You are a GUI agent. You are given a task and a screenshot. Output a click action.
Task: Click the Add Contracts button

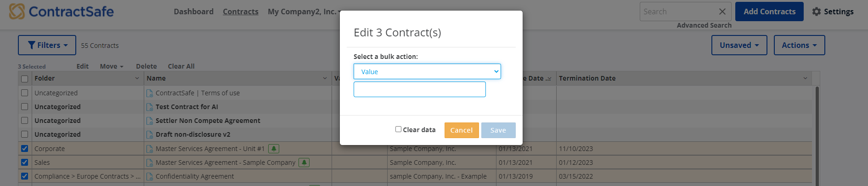[769, 12]
